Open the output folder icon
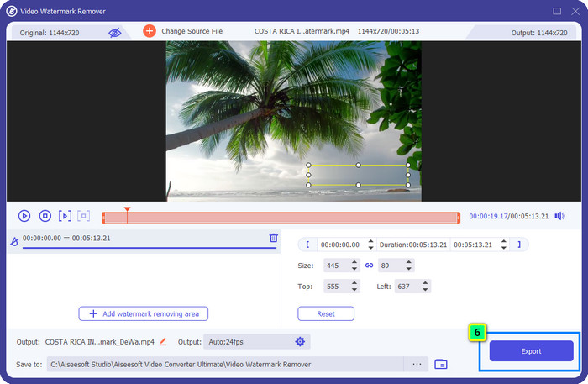Image resolution: width=588 pixels, height=384 pixels. 441,364
